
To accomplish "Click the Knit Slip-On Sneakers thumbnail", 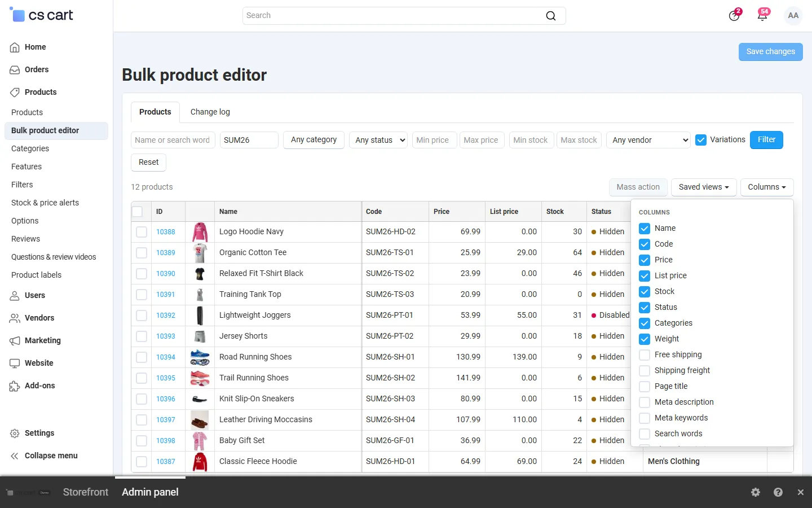I will (200, 399).
